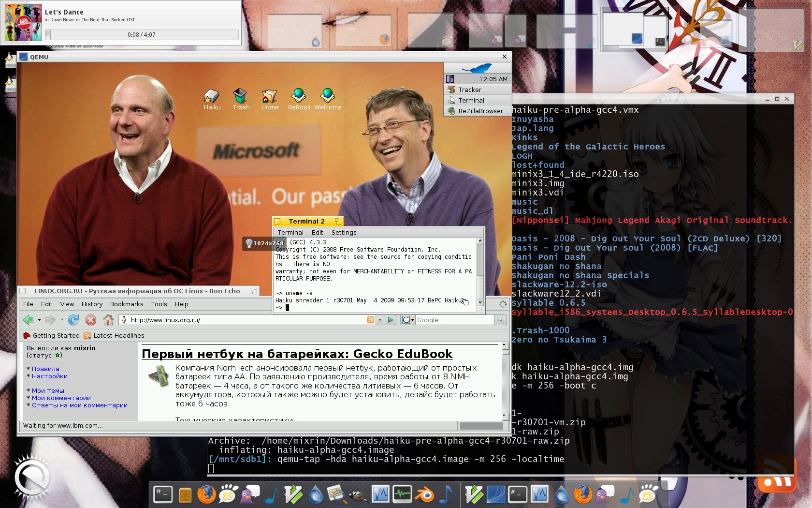812x508 pixels.
Task: Open the Getting Started bookmark
Action: click(51, 336)
